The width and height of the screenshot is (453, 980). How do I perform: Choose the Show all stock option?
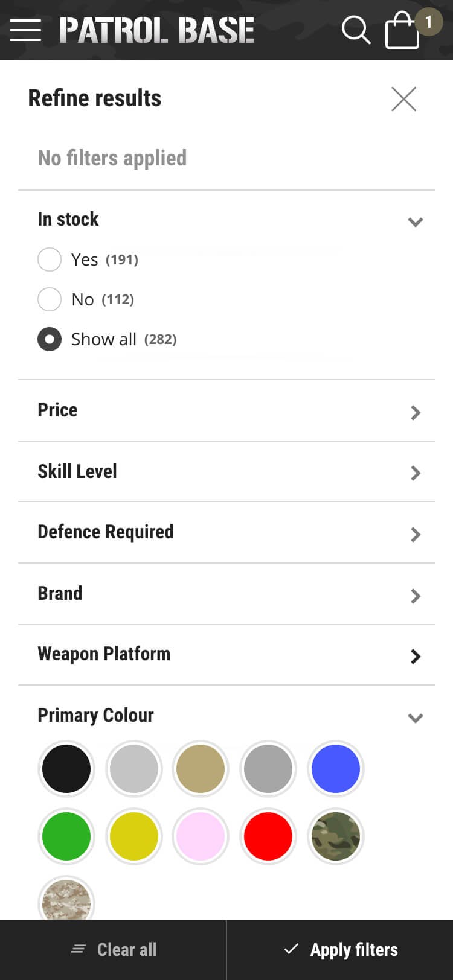[50, 339]
